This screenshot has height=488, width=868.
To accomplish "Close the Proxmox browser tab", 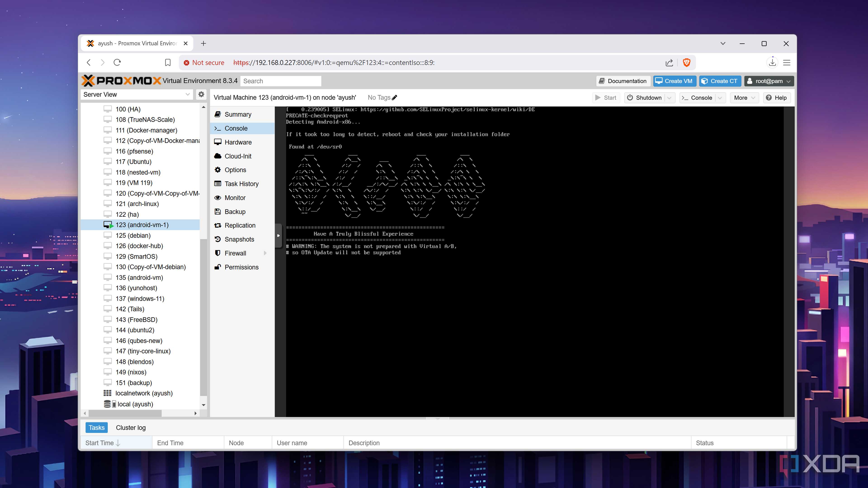I will [186, 43].
